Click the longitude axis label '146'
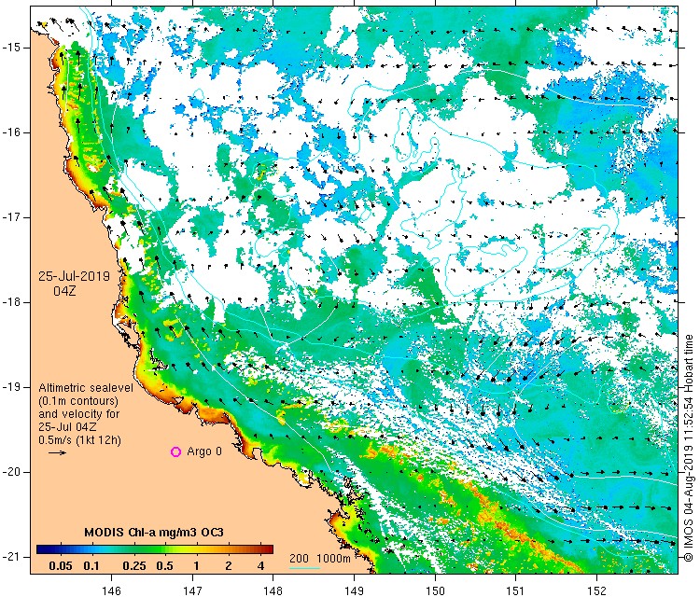700x597 pixels. 111,590
